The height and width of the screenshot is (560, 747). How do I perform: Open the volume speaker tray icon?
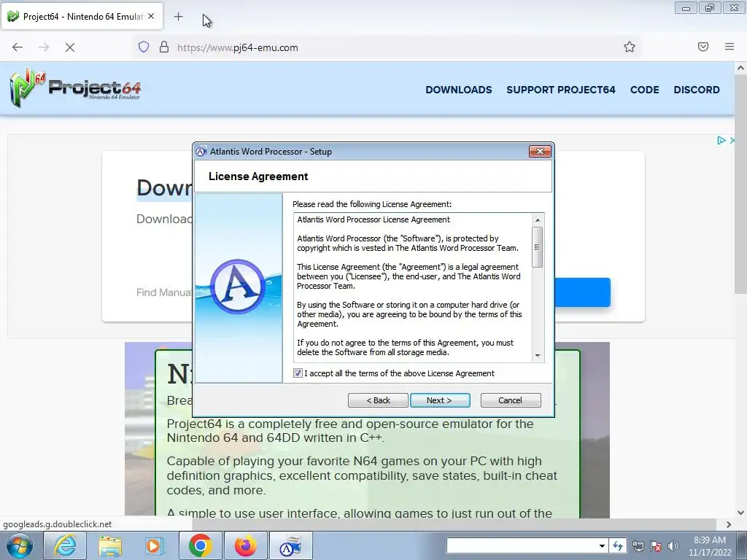[x=673, y=546]
